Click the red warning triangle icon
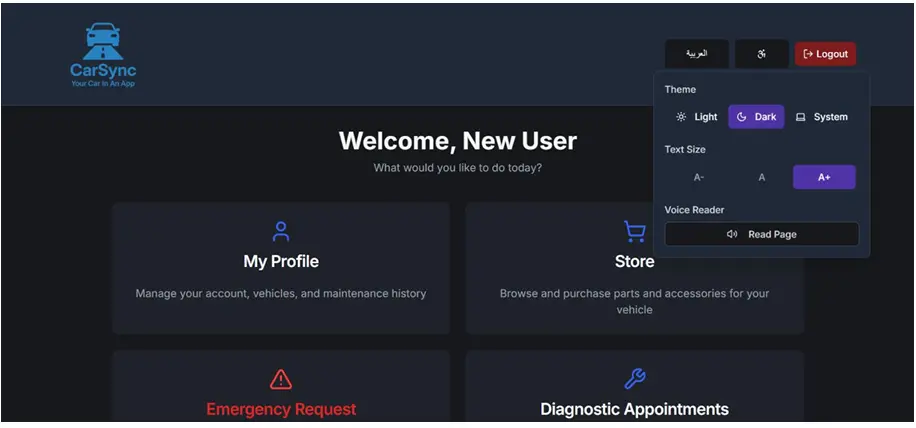The width and height of the screenshot is (916, 428). pos(281,380)
